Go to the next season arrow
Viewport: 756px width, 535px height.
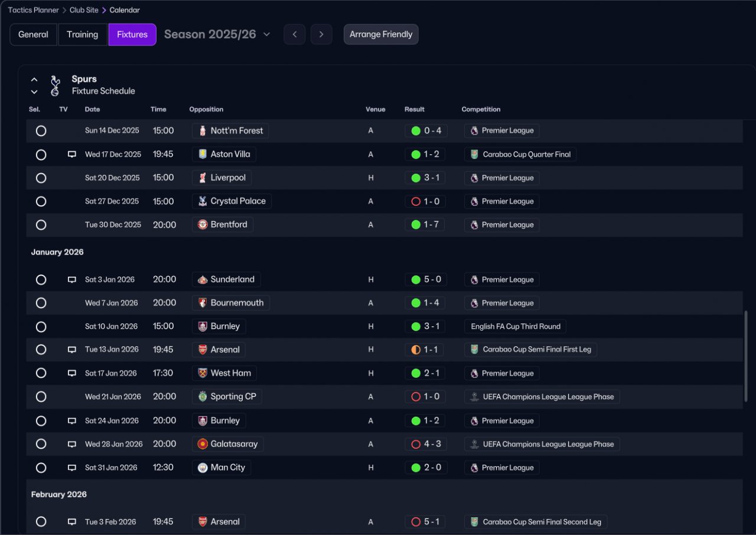pos(321,34)
